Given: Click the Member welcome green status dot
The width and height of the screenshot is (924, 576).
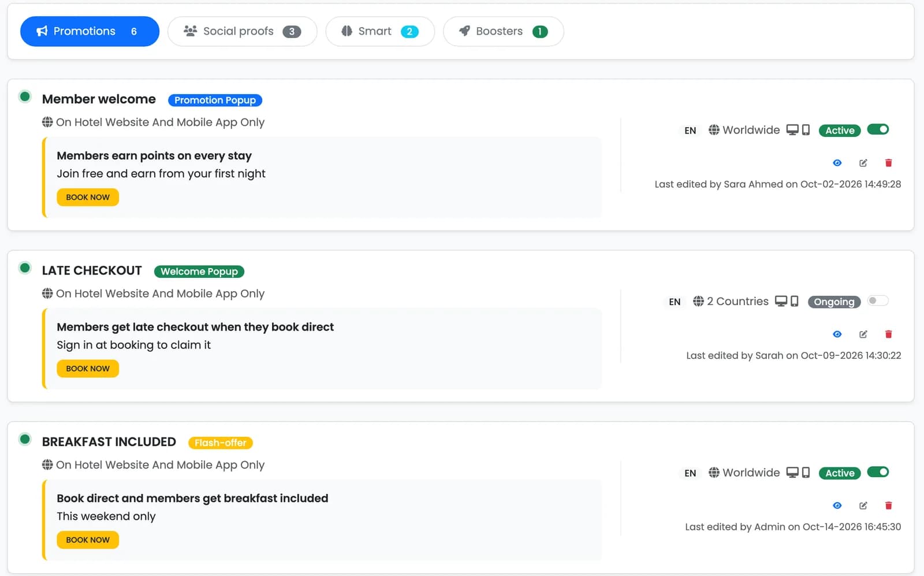Looking at the screenshot, I should 25,96.
